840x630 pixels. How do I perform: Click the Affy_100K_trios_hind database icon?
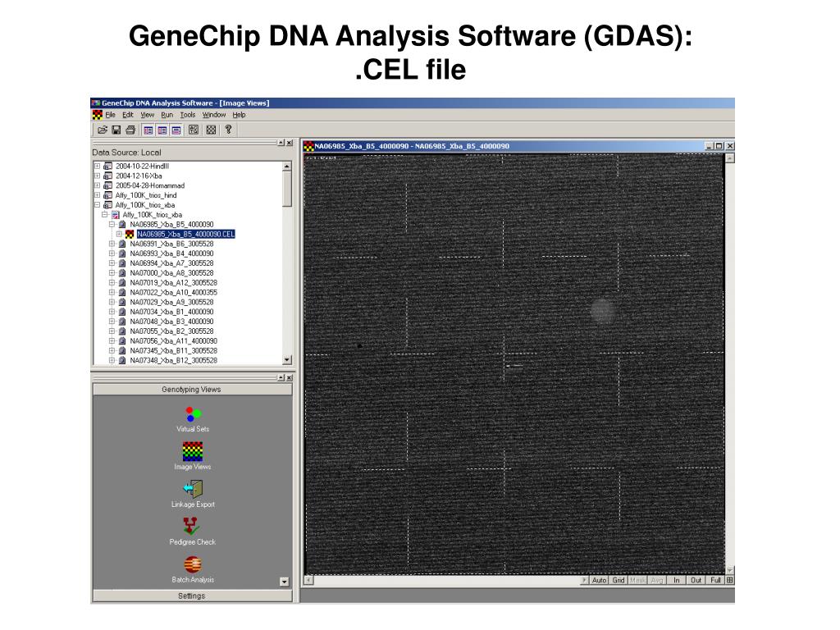pyautogui.click(x=107, y=195)
